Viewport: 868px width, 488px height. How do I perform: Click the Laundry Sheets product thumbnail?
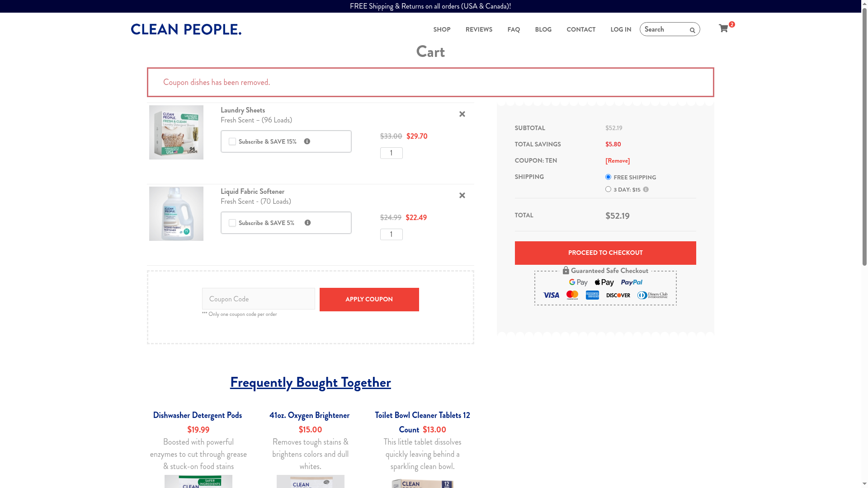176,132
